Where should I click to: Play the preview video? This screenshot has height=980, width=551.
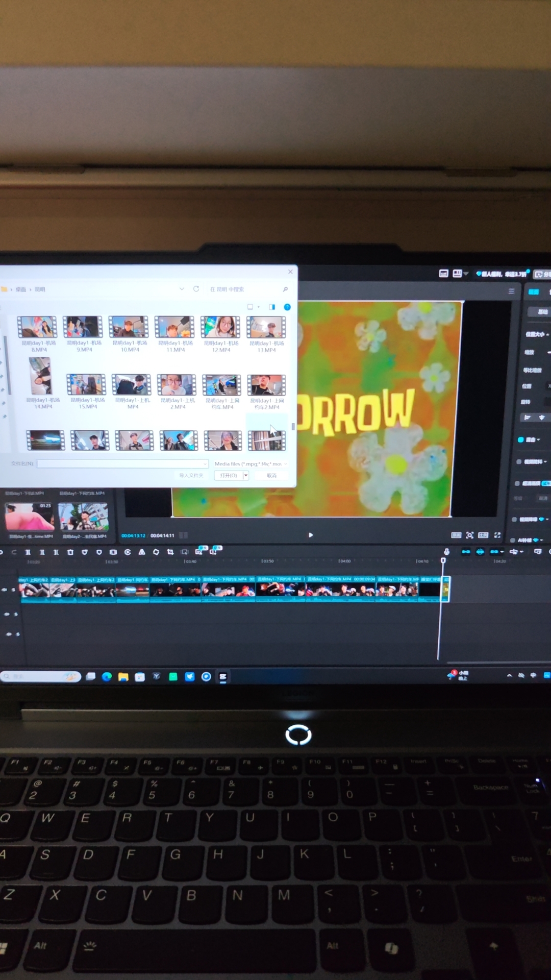[x=311, y=535]
